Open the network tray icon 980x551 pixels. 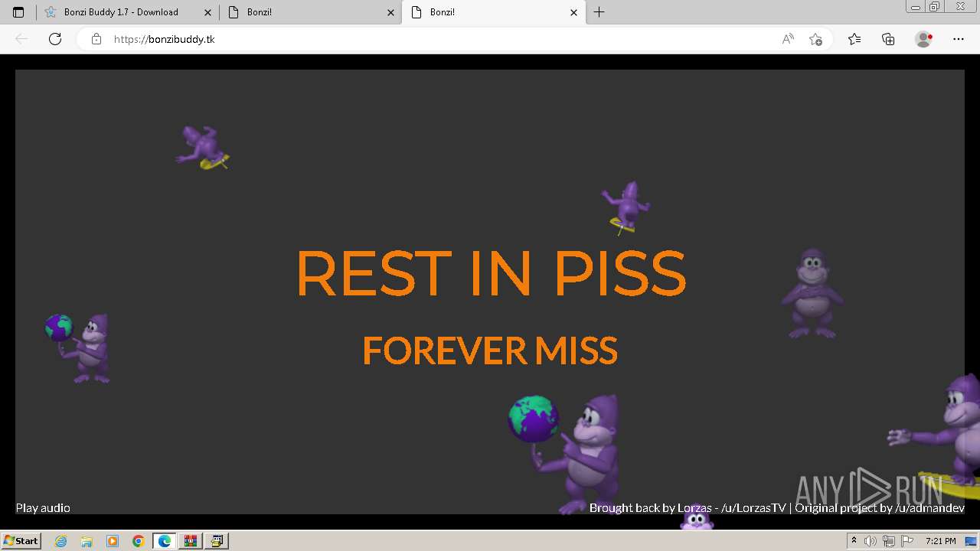[x=888, y=541]
